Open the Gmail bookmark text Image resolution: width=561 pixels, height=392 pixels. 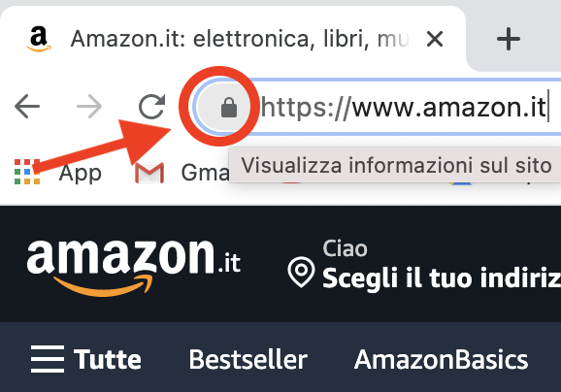205,173
